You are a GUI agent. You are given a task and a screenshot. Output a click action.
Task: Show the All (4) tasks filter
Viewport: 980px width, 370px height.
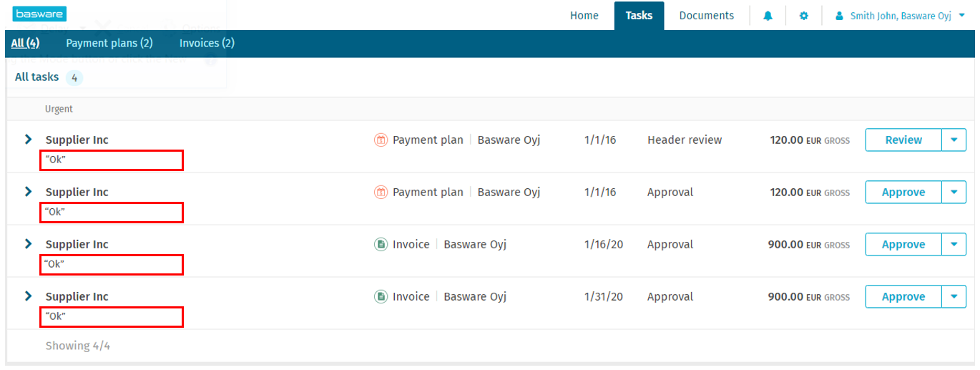pyautogui.click(x=25, y=44)
